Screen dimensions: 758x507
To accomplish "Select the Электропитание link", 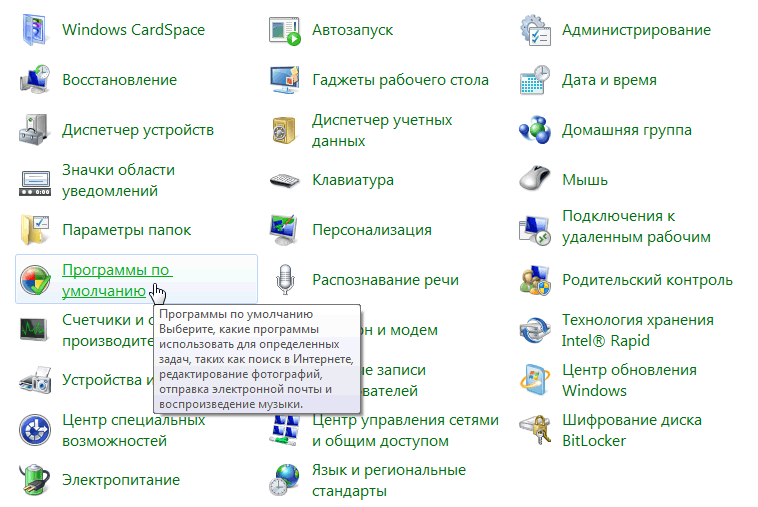I will tap(121, 480).
